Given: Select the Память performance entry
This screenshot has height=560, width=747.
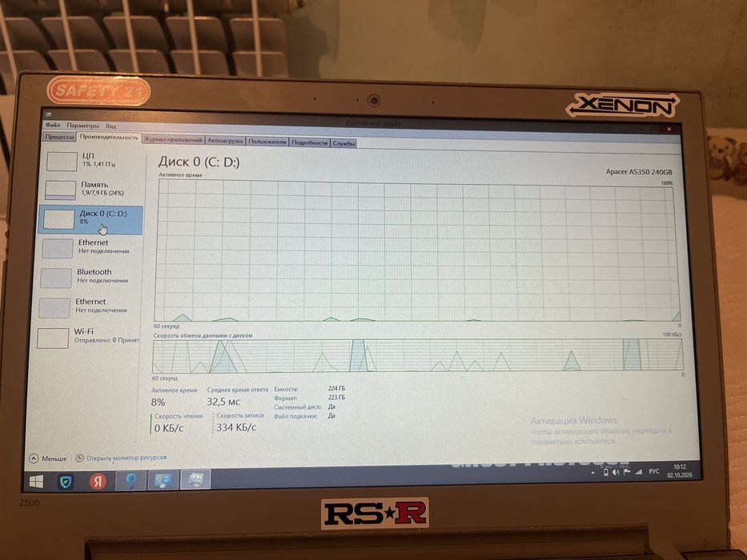Looking at the screenshot, I should pos(92,190).
